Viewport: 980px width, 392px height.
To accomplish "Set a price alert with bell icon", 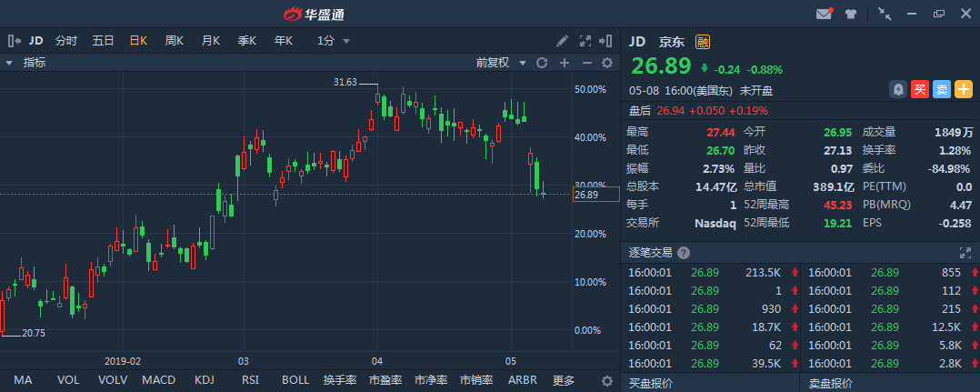I will 898,89.
